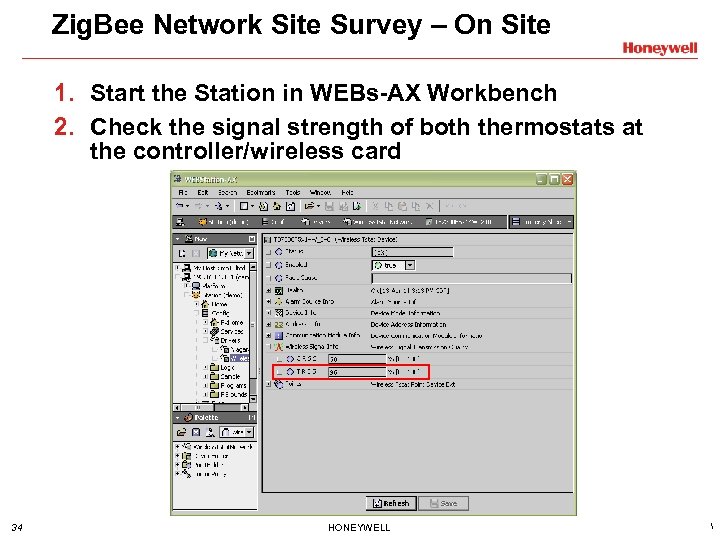Click the Wireless Signal Info antenna icon

tap(279, 347)
